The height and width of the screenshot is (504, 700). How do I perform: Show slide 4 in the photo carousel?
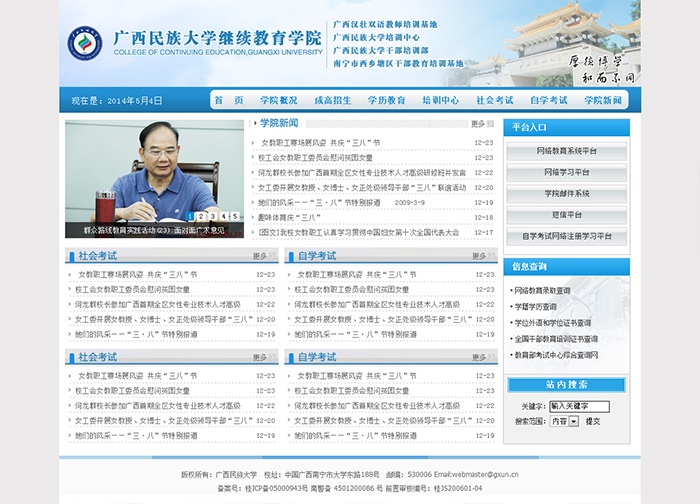(224, 216)
